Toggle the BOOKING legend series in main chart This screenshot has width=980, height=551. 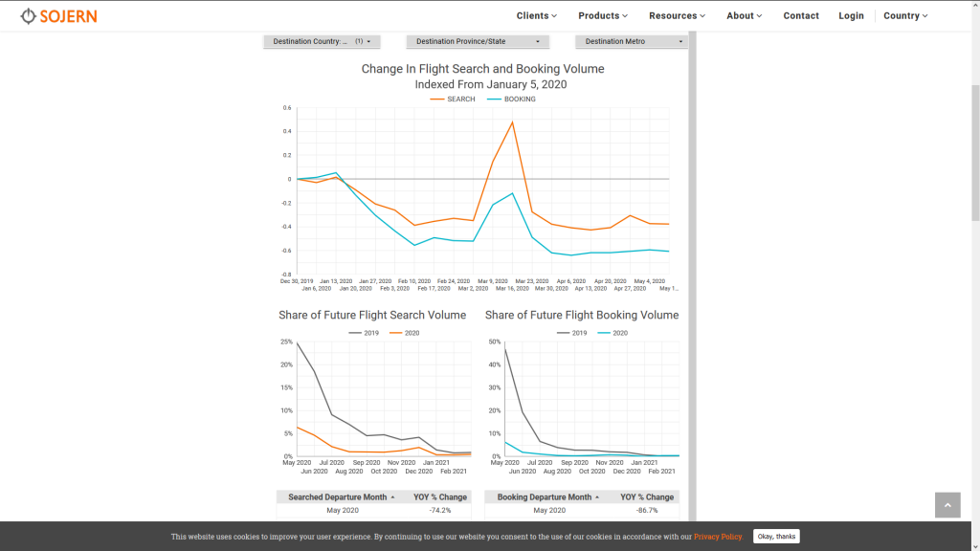(513, 99)
